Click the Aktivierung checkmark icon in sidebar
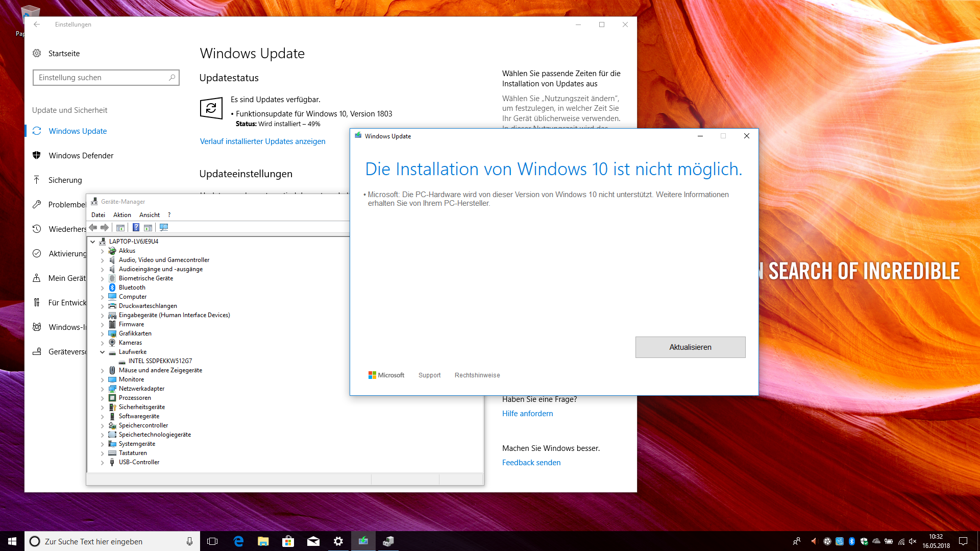This screenshot has width=980, height=551. click(37, 254)
